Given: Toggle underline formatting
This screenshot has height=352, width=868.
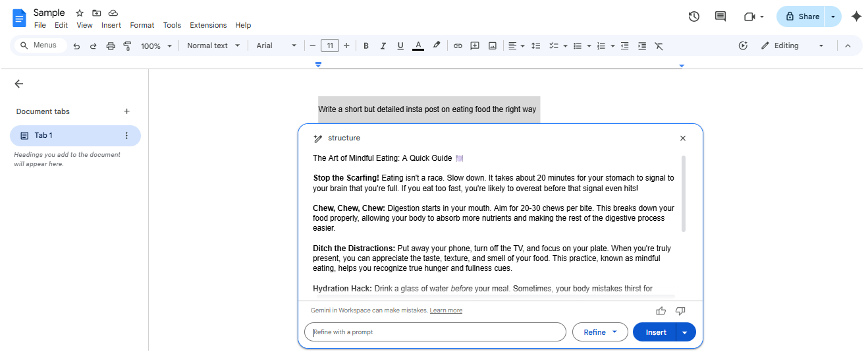Looking at the screenshot, I should pos(400,46).
